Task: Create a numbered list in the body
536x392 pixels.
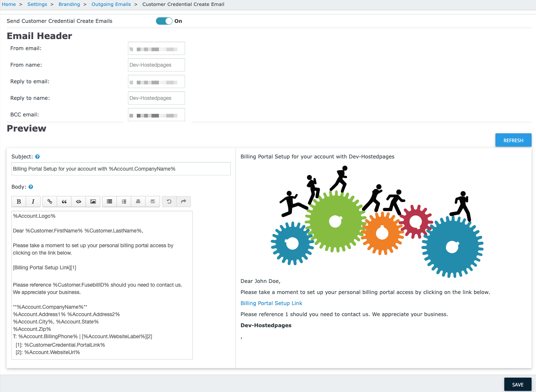Action: click(109, 202)
